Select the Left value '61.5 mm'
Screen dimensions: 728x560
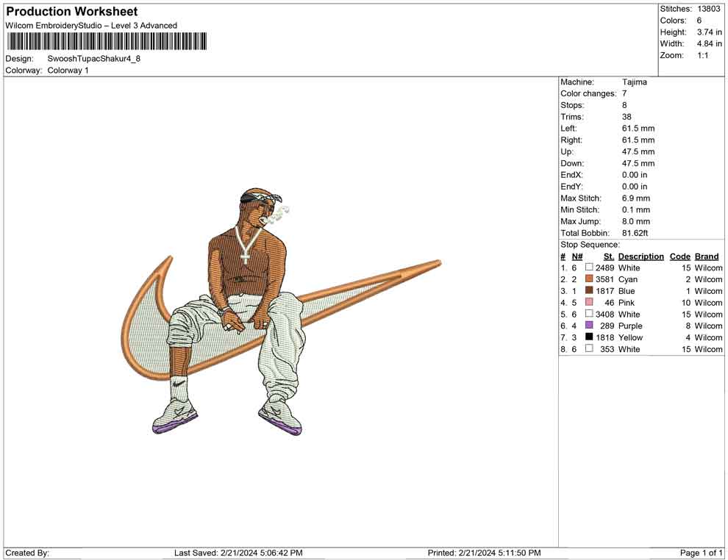[638, 128]
